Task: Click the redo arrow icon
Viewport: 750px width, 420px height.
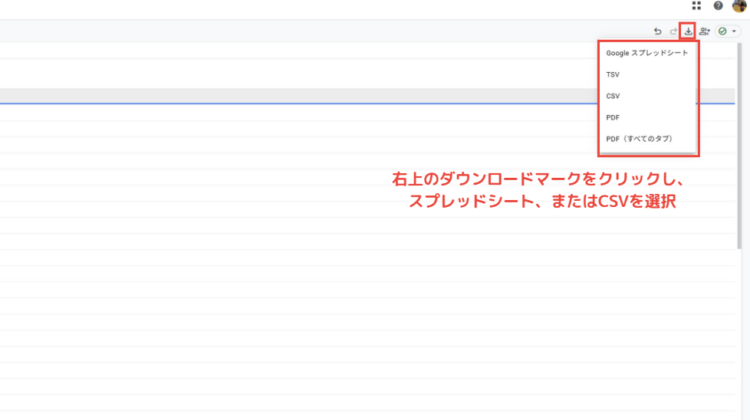Action: coord(673,32)
